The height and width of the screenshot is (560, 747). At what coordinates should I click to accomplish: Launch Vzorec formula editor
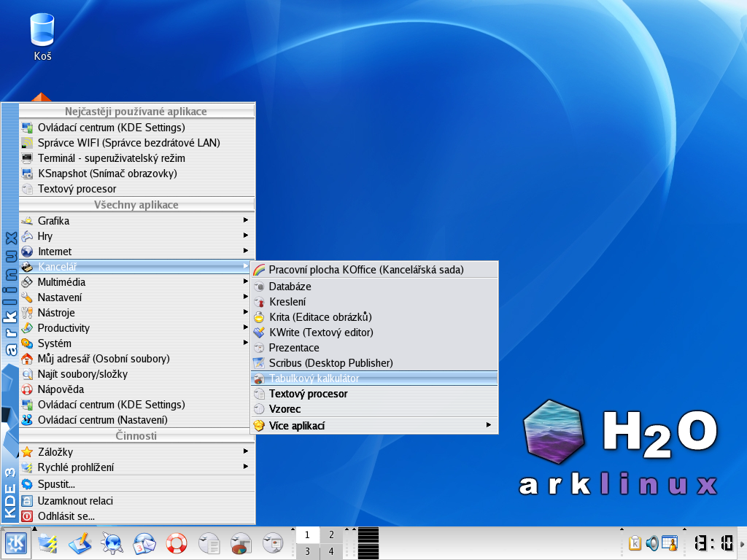374,409
